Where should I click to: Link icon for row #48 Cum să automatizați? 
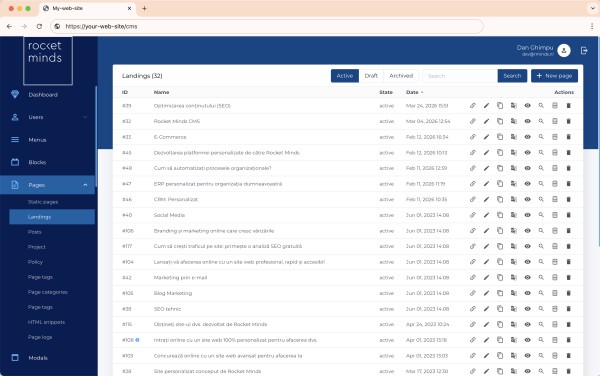[473, 168]
